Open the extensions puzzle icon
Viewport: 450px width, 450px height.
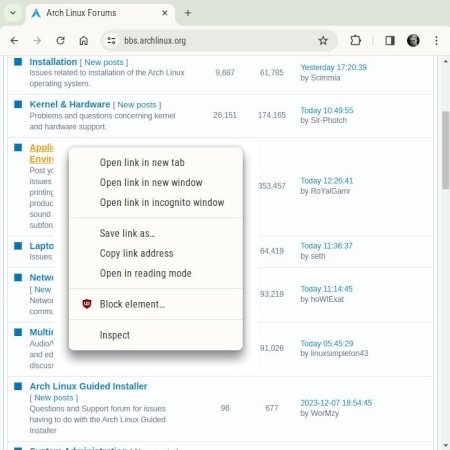[x=356, y=41]
